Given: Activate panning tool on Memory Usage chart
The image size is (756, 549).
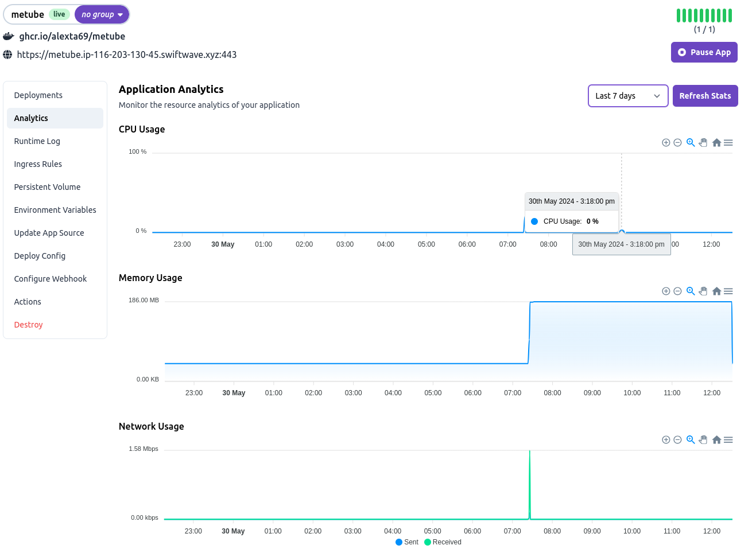Looking at the screenshot, I should [703, 291].
